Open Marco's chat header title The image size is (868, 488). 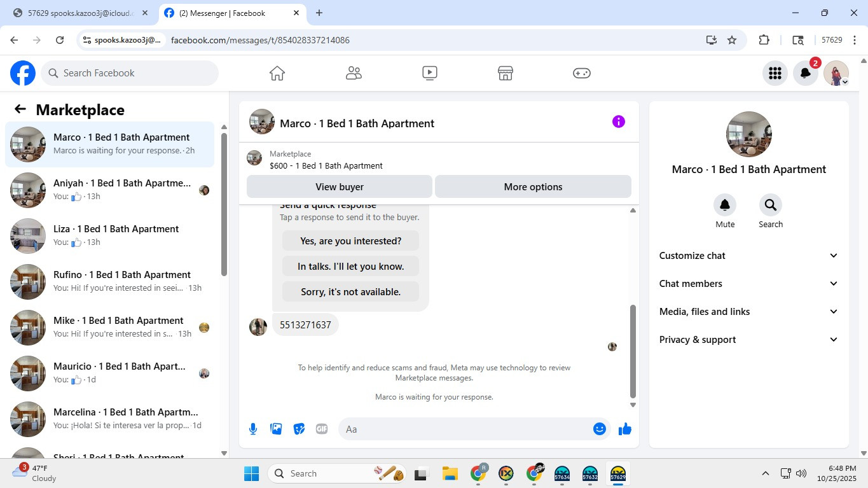[x=357, y=123]
